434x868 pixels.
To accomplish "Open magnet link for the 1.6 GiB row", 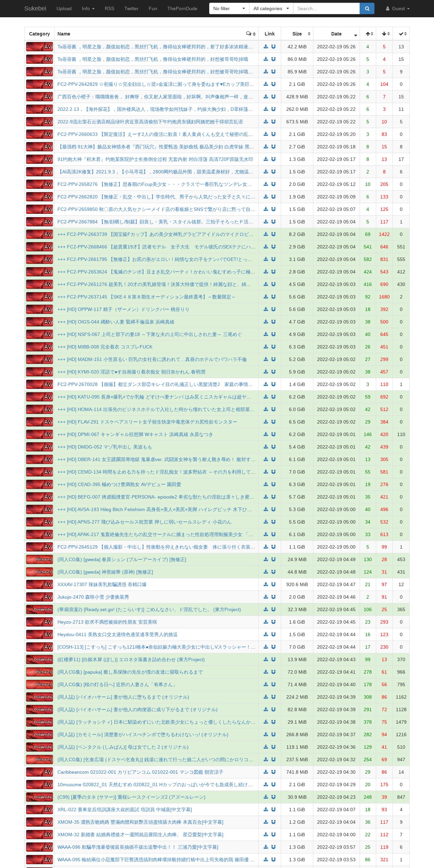I will point(273,622).
